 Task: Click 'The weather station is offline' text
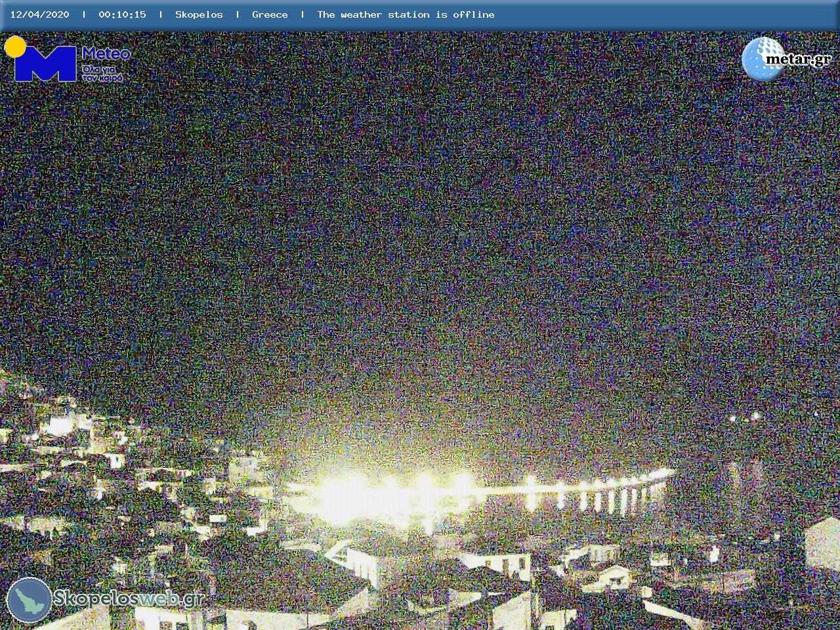(x=406, y=14)
